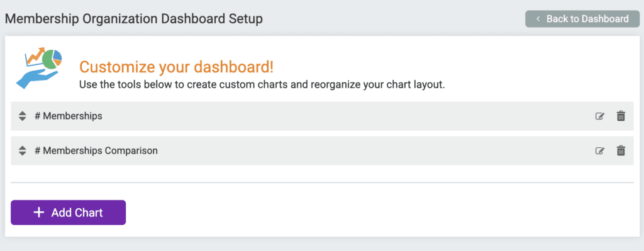Click down arrow beside # Memberships Comparison
The width and height of the screenshot is (644, 251).
(23, 153)
